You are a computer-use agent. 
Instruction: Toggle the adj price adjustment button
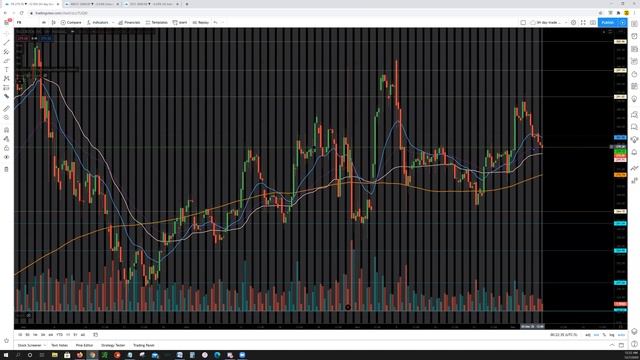[588, 335]
